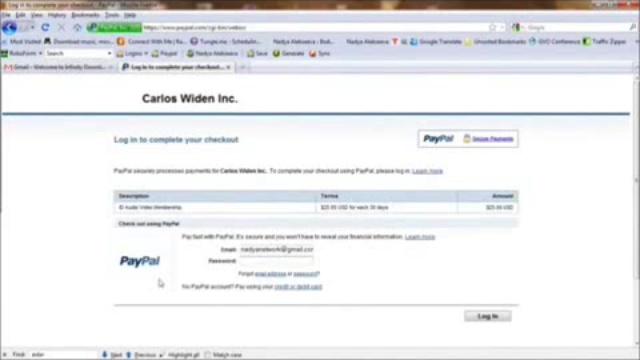Click the Secure Payments link

tap(493, 139)
